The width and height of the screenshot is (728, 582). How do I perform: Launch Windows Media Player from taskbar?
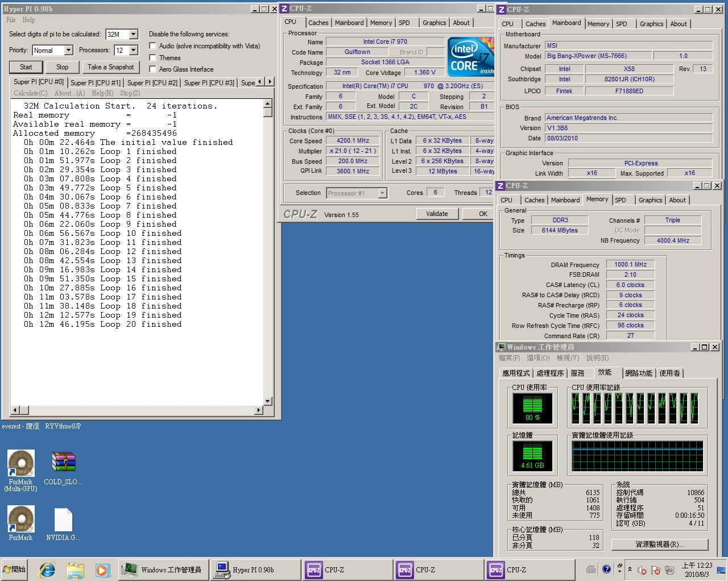[x=102, y=569]
